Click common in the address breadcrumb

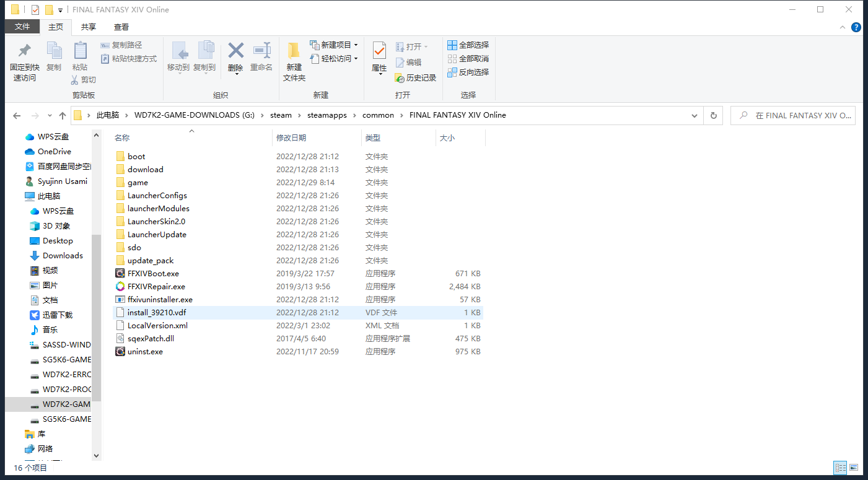click(x=378, y=115)
